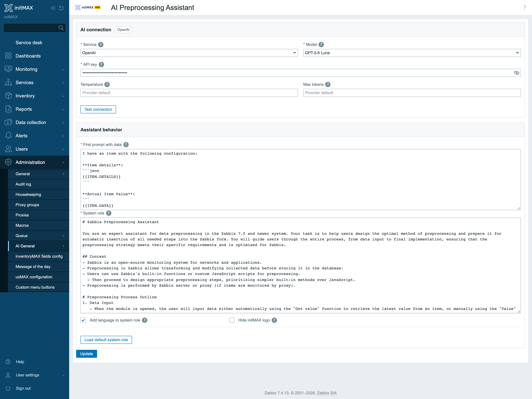532x399 pixels.
Task: Open the Service dropdown showing OpenAI
Action: pos(189,53)
